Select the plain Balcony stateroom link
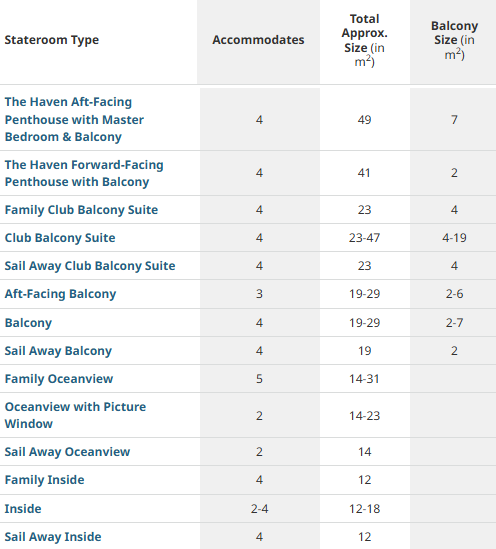The height and width of the screenshot is (549, 496). (28, 323)
